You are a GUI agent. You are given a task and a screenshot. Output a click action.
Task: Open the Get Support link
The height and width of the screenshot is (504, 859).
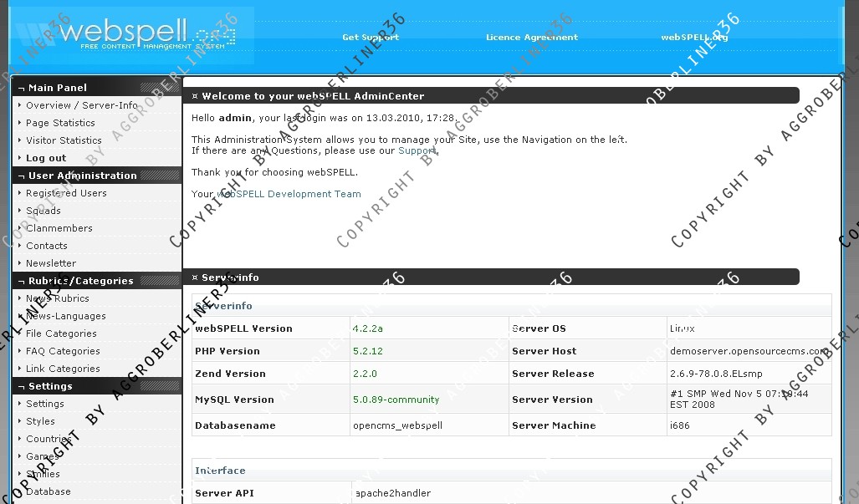tap(371, 38)
